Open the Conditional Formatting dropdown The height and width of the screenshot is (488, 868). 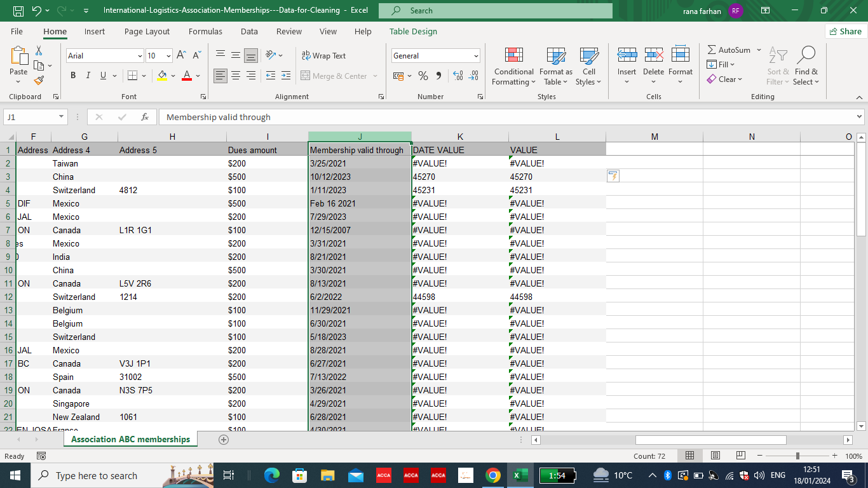pos(514,66)
